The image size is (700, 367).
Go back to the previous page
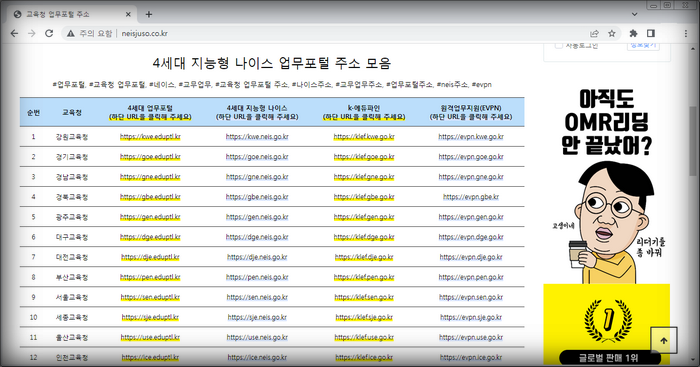[x=14, y=33]
